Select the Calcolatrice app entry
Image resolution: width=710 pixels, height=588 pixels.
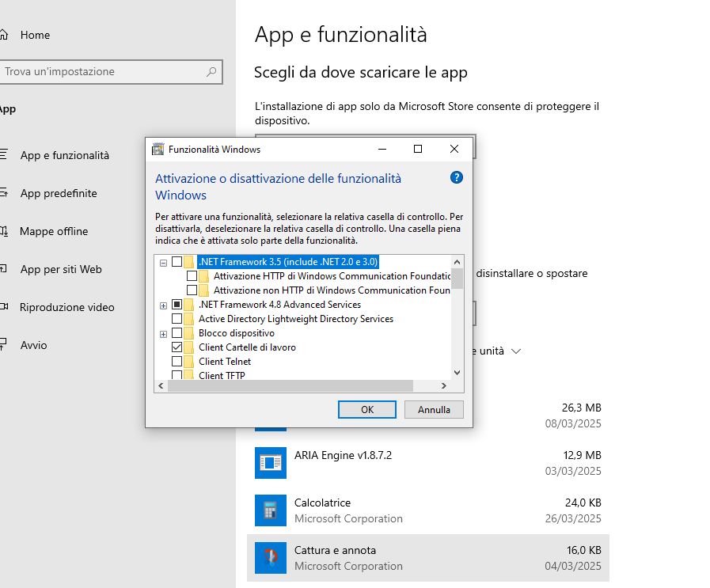tap(428, 510)
